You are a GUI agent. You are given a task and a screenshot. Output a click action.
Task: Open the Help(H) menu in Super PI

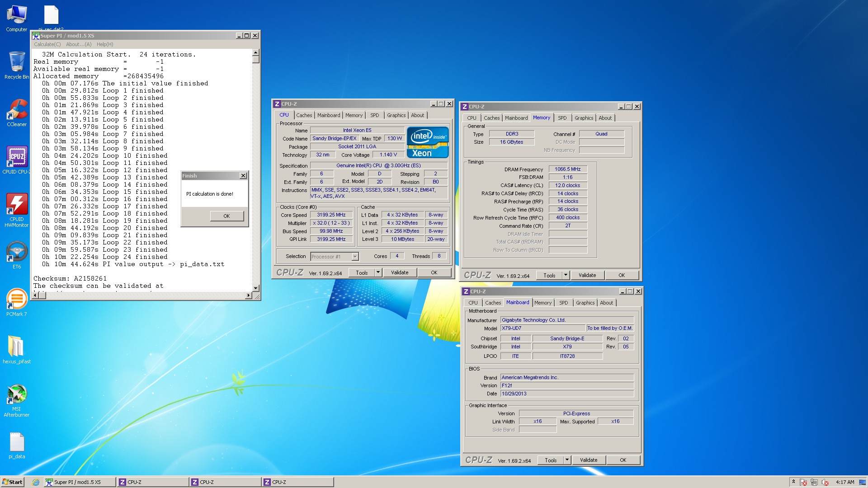105,44
